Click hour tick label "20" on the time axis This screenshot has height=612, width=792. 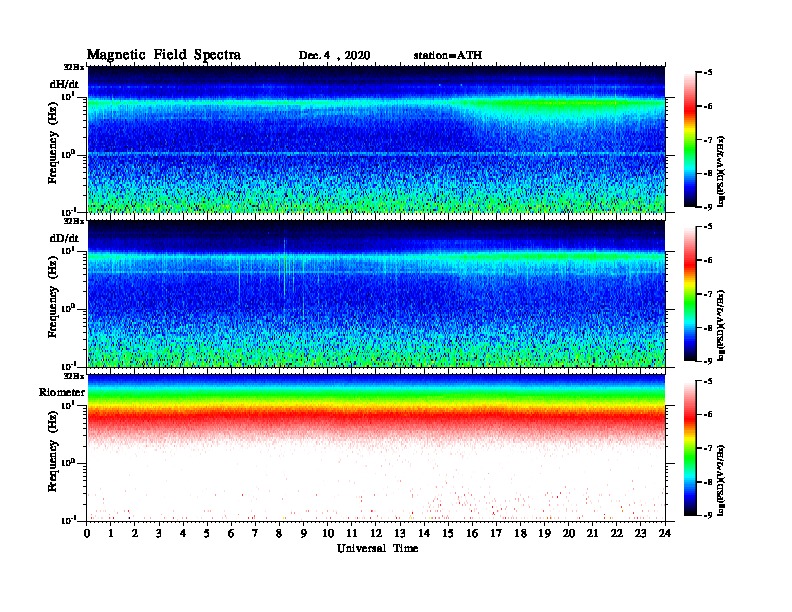click(569, 533)
